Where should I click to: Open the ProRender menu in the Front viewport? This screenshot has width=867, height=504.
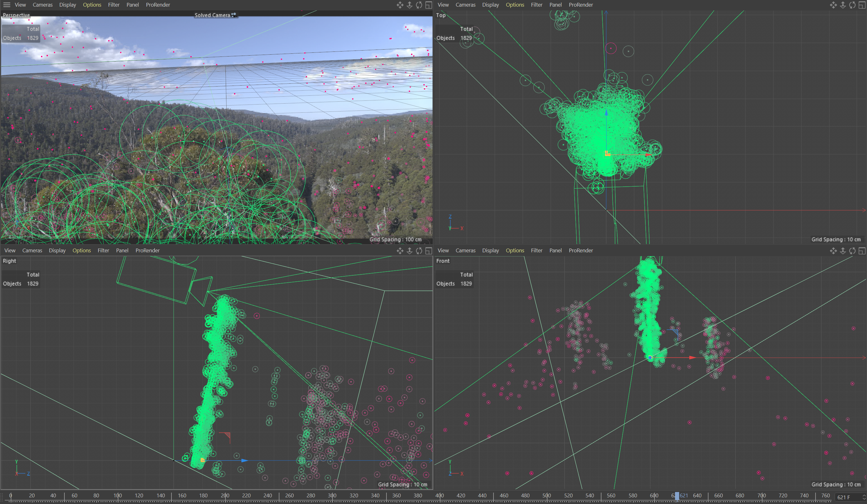[580, 250]
